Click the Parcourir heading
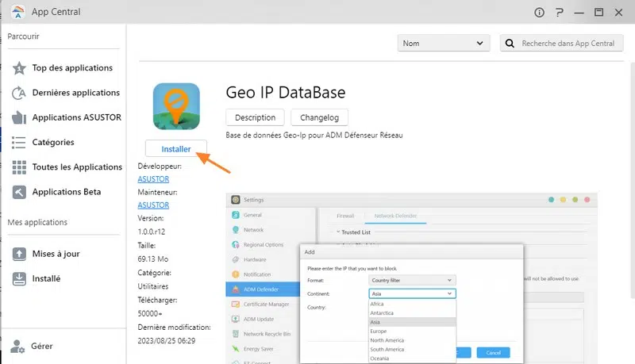Image resolution: width=635 pixels, height=364 pixels. coord(24,36)
